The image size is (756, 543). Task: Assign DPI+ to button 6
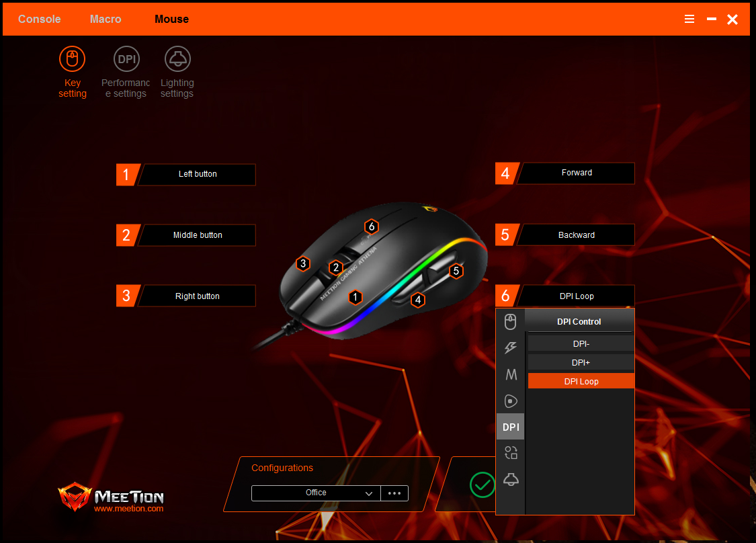pos(581,362)
